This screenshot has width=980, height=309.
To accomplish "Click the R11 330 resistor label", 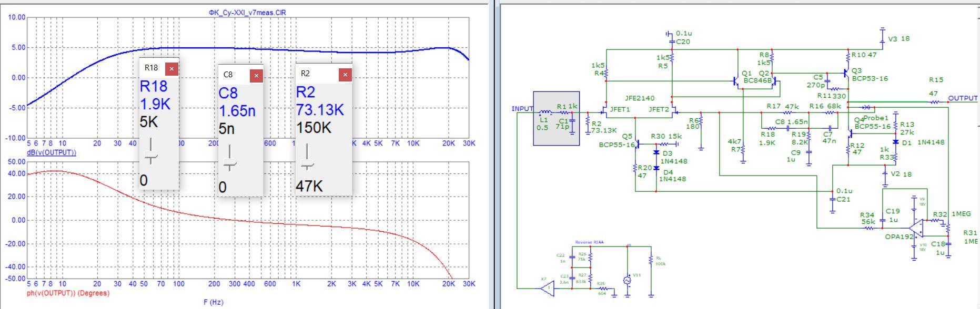I will point(832,96).
